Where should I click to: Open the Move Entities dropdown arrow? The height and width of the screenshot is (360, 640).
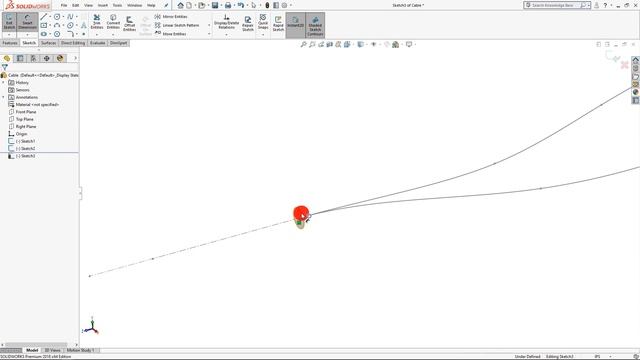(209, 34)
